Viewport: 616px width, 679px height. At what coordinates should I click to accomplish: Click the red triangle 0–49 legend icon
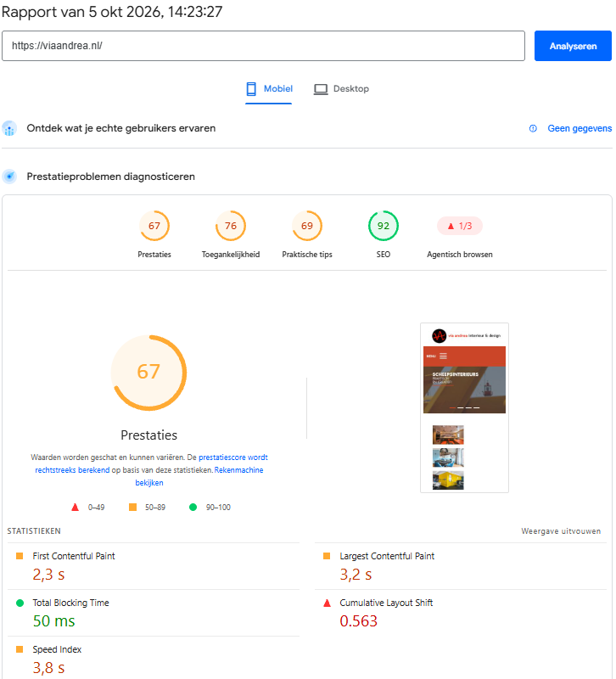[x=75, y=507]
